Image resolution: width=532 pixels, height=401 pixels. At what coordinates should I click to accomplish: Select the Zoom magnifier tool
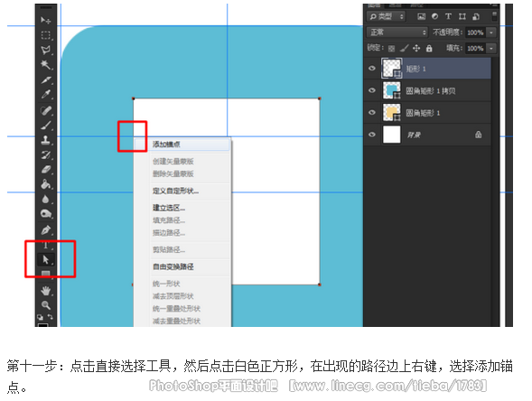point(45,305)
